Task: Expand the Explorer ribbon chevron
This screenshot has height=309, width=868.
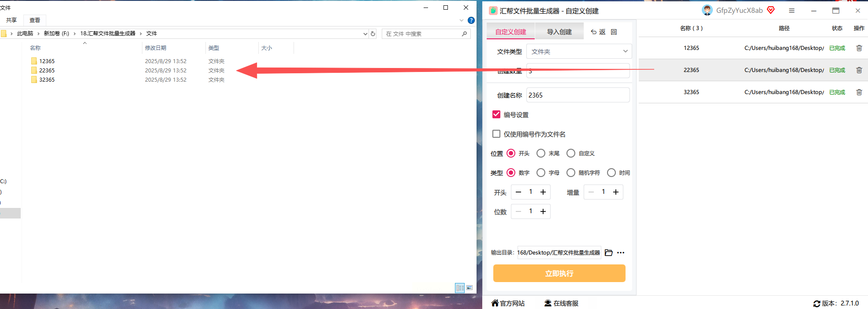Action: point(462,20)
